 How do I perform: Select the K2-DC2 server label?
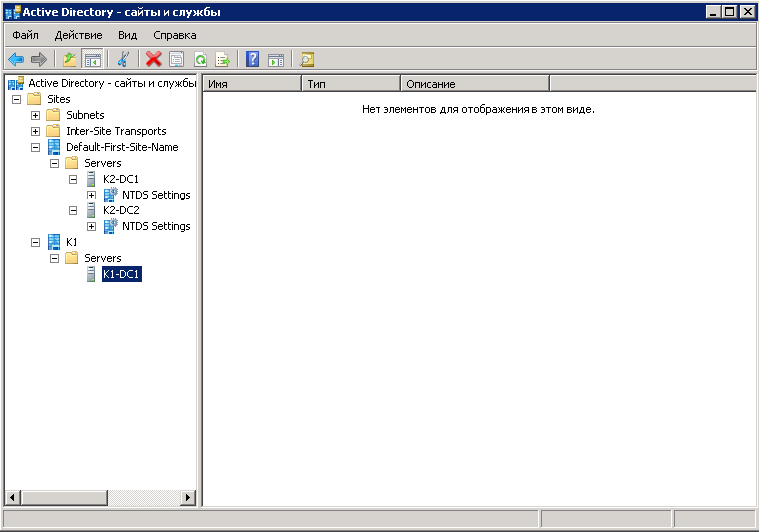[121, 210]
